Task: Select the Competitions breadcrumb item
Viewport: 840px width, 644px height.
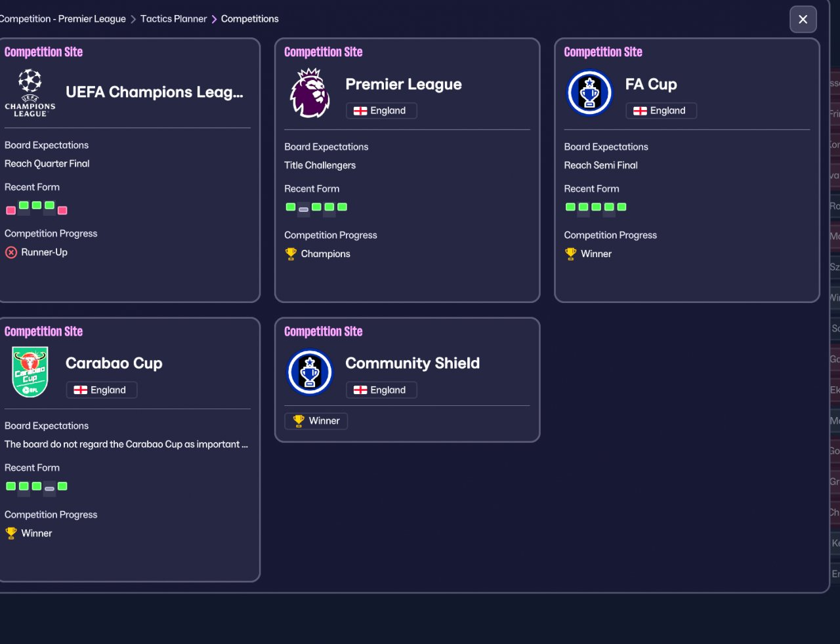Action: 249,19
